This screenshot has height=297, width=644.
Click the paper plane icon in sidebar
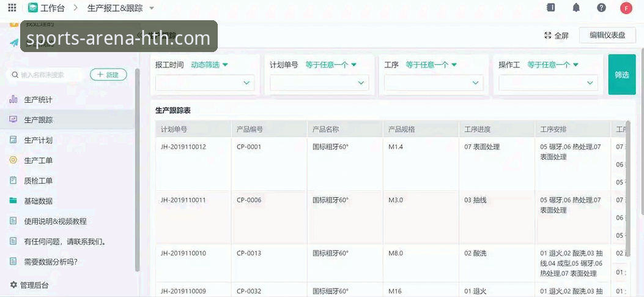15,43
